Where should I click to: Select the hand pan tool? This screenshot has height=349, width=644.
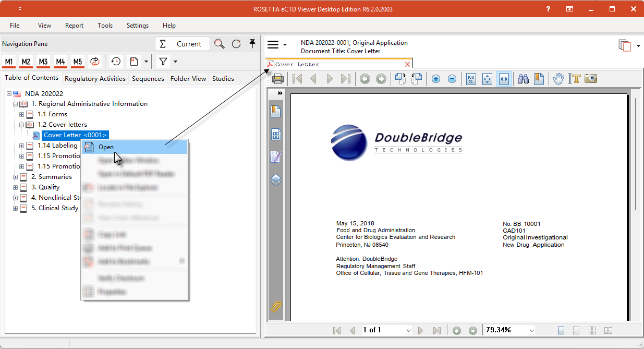(x=559, y=79)
